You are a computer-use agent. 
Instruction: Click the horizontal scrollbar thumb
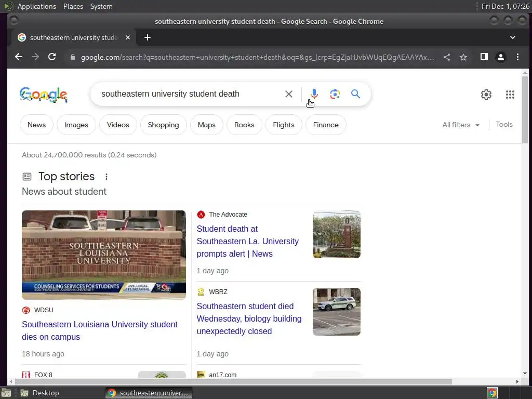233,382
